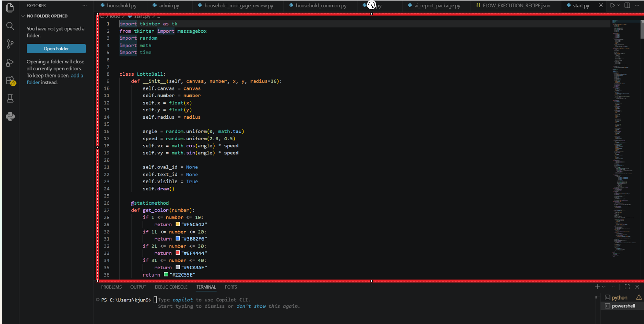Switch to FLOW_EXECUTION_RECIPE.json tab
The image size is (644, 324).
tap(513, 5)
